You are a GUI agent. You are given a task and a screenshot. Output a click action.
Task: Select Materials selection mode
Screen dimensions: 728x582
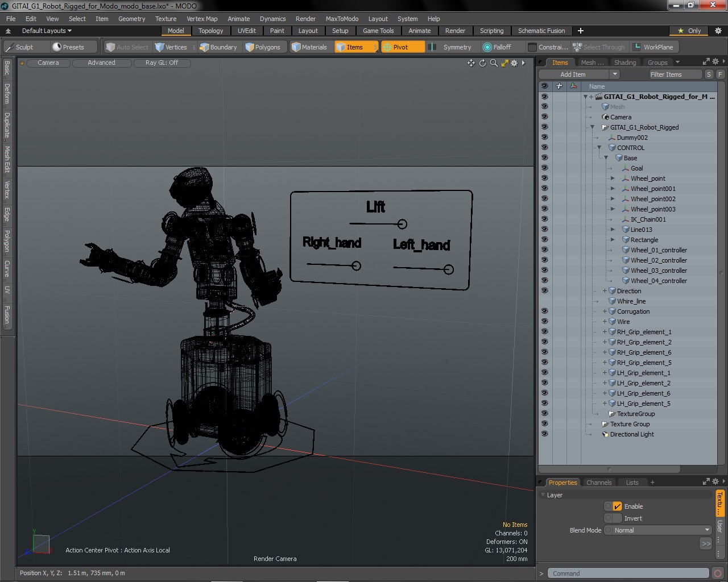point(309,47)
